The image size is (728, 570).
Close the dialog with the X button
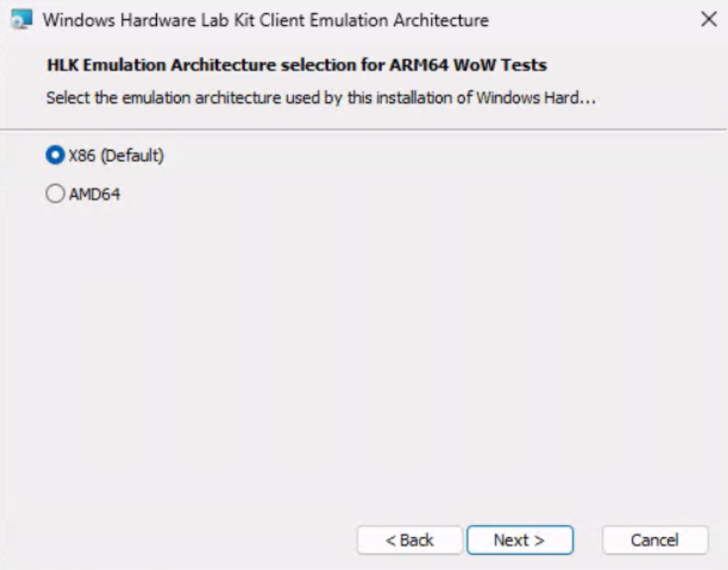pyautogui.click(x=709, y=19)
